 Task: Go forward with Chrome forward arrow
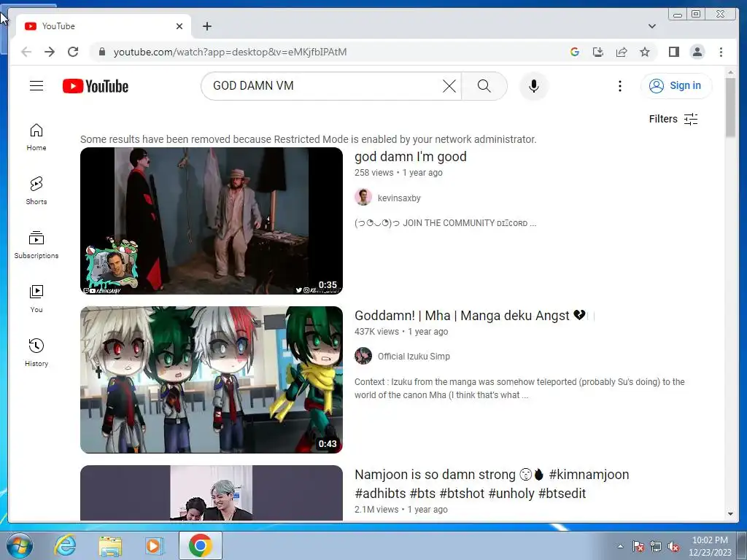pos(50,52)
